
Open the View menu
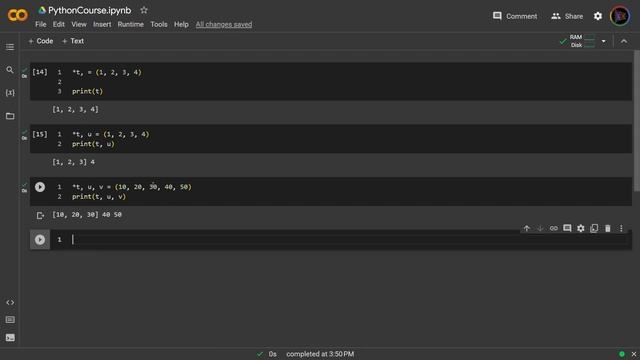pyautogui.click(x=79, y=24)
